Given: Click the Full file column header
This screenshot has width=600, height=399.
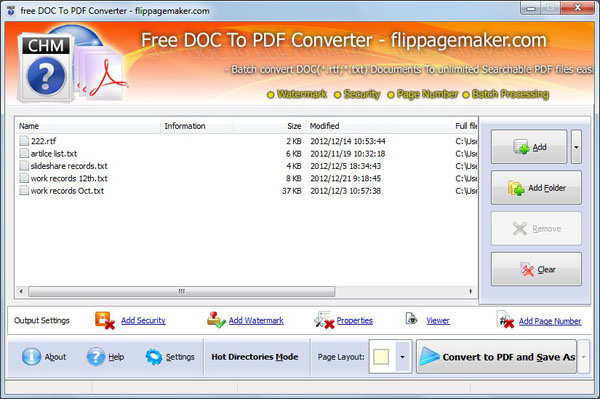Looking at the screenshot, I should (465, 126).
